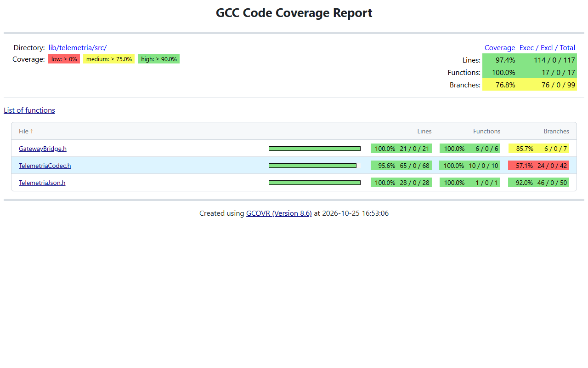Click the GatewayBridge.h line coverage bar

(315, 149)
